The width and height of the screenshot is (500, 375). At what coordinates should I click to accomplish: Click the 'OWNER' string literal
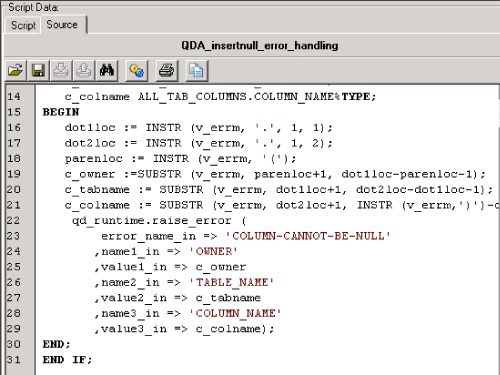[213, 251]
